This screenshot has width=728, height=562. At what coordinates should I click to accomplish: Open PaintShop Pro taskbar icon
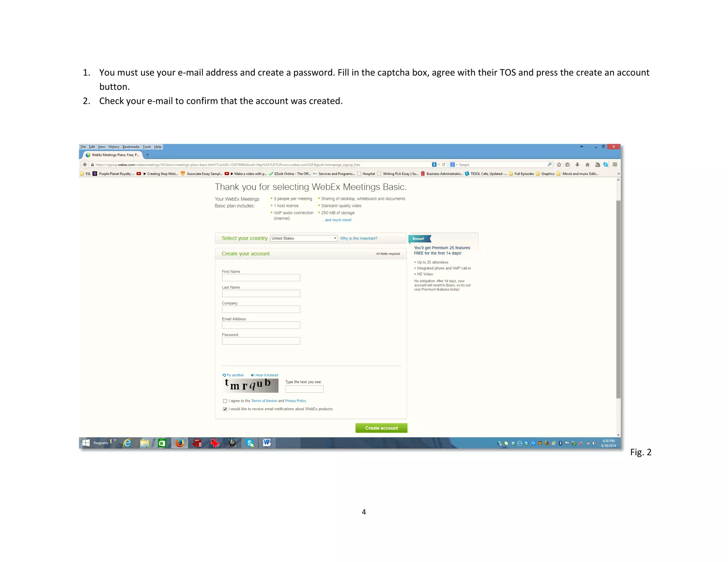[197, 443]
